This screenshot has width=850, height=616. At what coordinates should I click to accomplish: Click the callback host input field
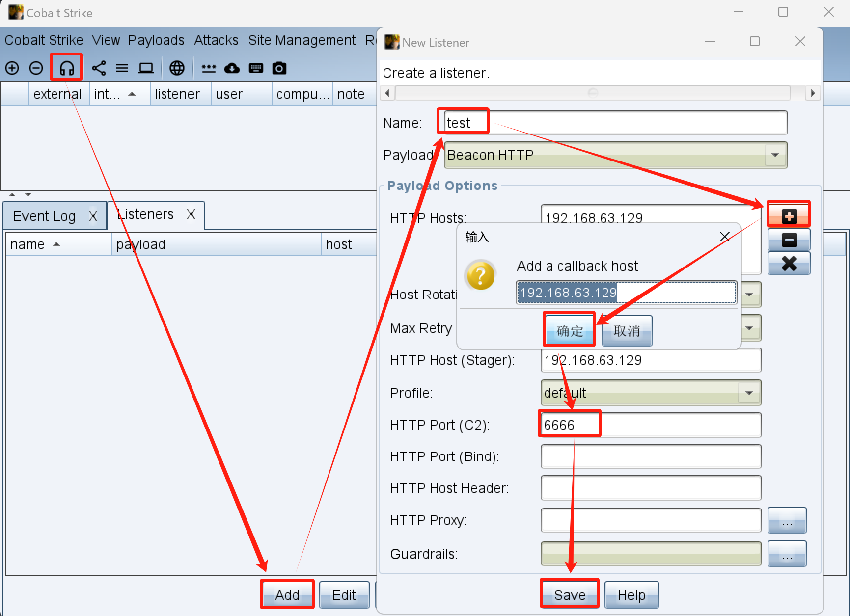click(x=627, y=293)
